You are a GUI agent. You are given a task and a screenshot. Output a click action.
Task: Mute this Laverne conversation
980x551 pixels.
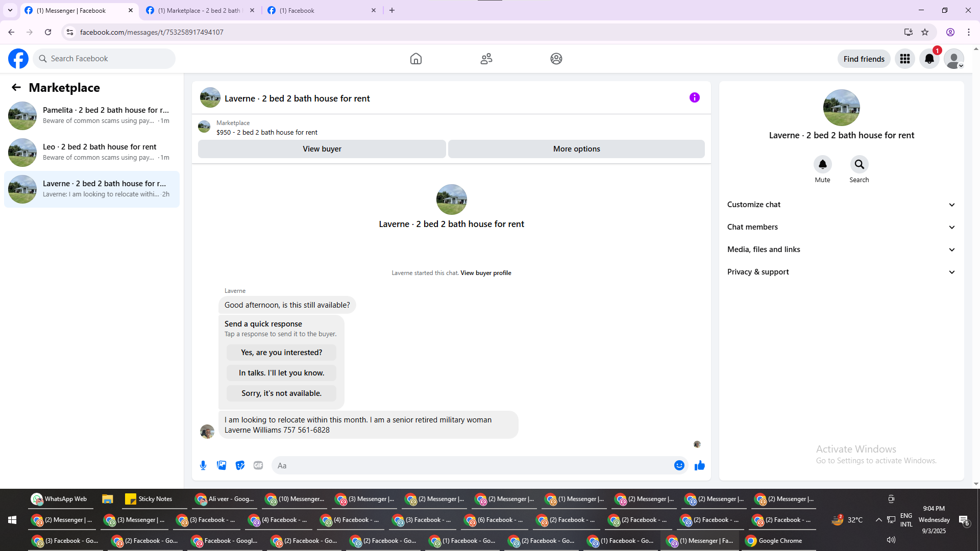coord(823,164)
